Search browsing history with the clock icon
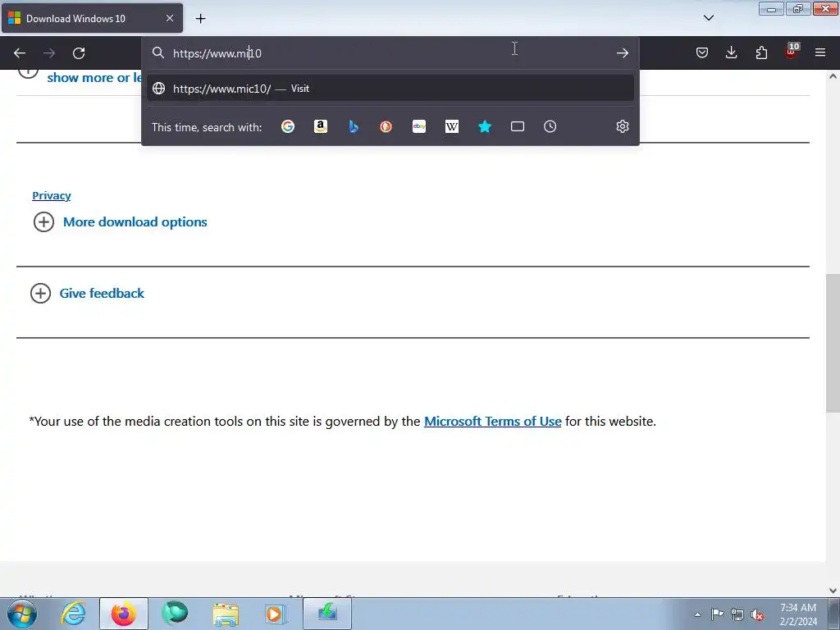840x630 pixels. [x=550, y=126]
